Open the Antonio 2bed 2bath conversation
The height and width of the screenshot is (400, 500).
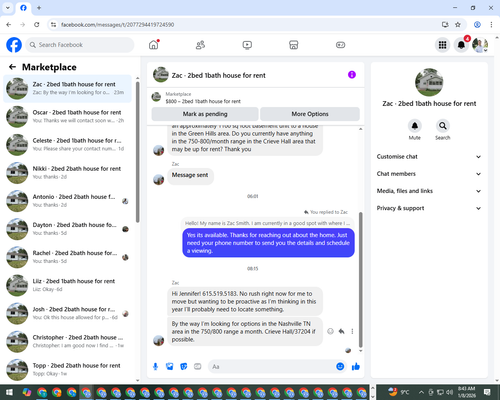[67, 201]
